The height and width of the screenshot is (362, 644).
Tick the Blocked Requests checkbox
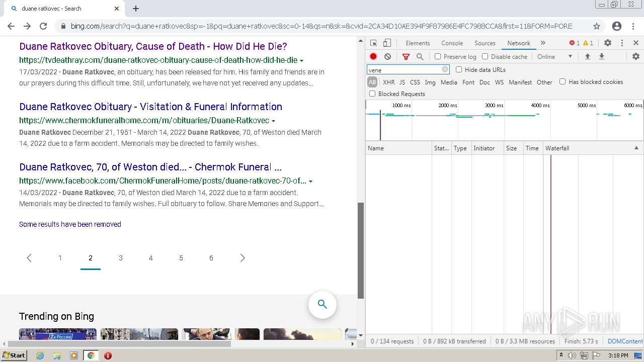pyautogui.click(x=372, y=94)
